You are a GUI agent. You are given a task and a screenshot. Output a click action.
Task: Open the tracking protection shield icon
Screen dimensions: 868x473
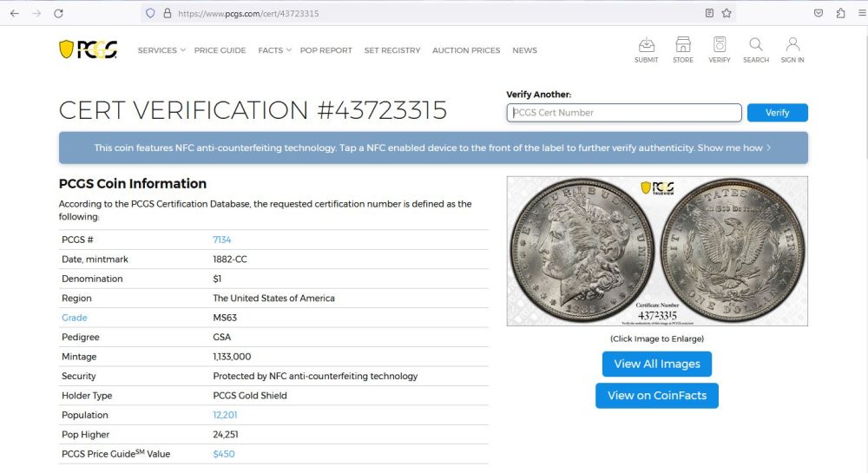150,13
